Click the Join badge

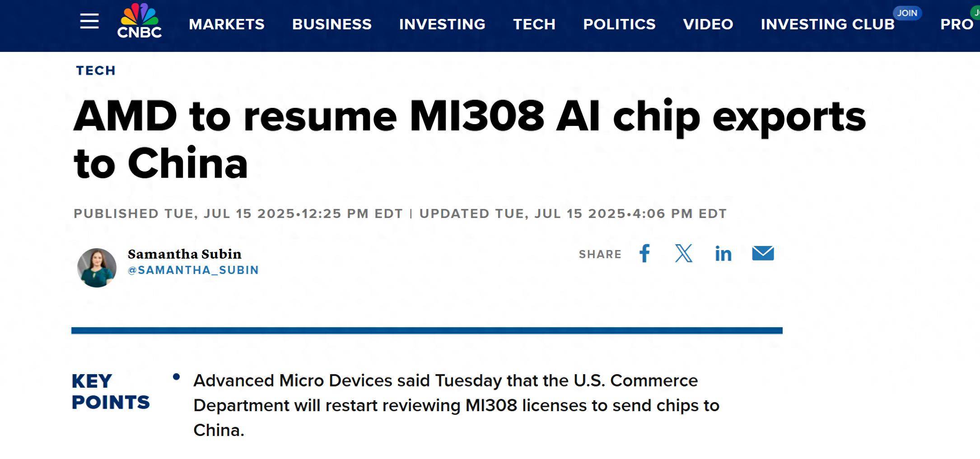point(907,13)
